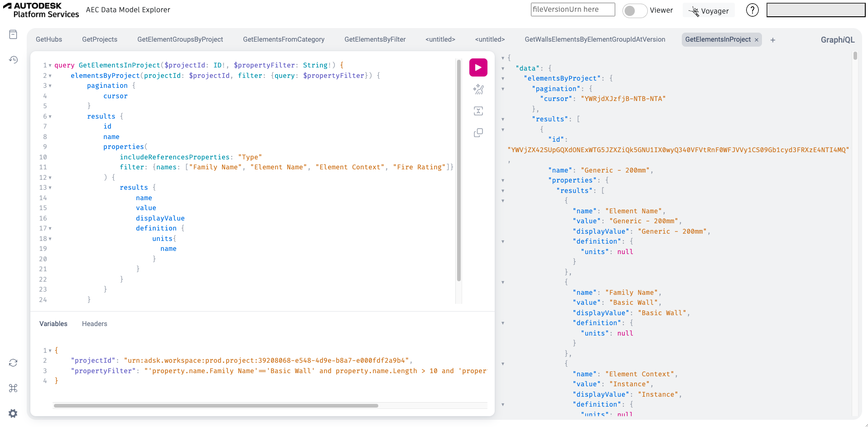Select the second untitled tab
Viewport: 868px width, 437px height.
point(490,39)
